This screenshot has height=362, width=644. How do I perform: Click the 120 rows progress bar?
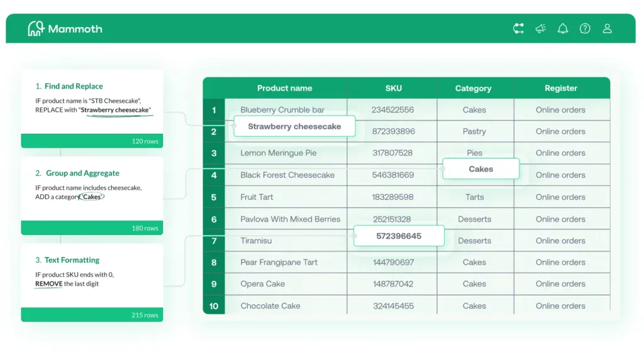click(x=92, y=141)
